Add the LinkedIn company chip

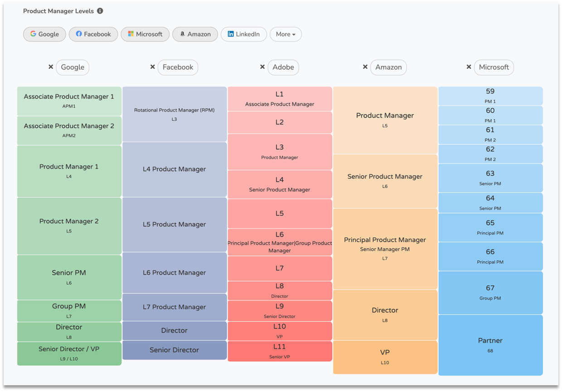pyautogui.click(x=244, y=34)
